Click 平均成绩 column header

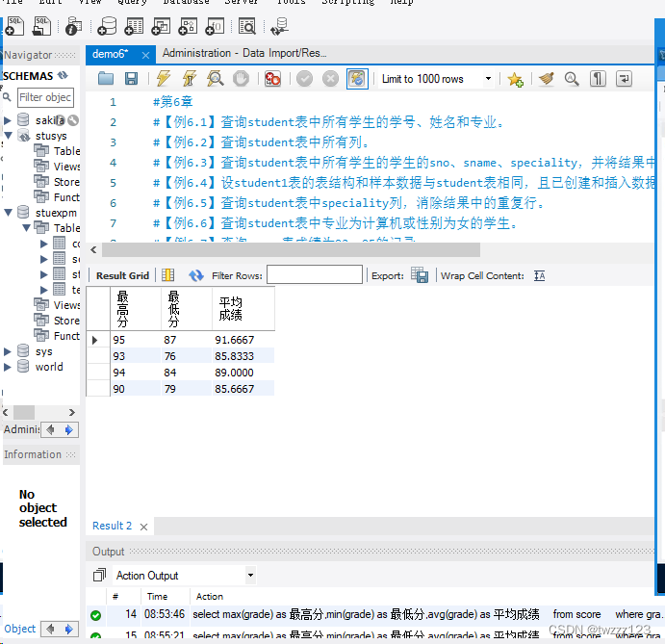tap(243, 308)
